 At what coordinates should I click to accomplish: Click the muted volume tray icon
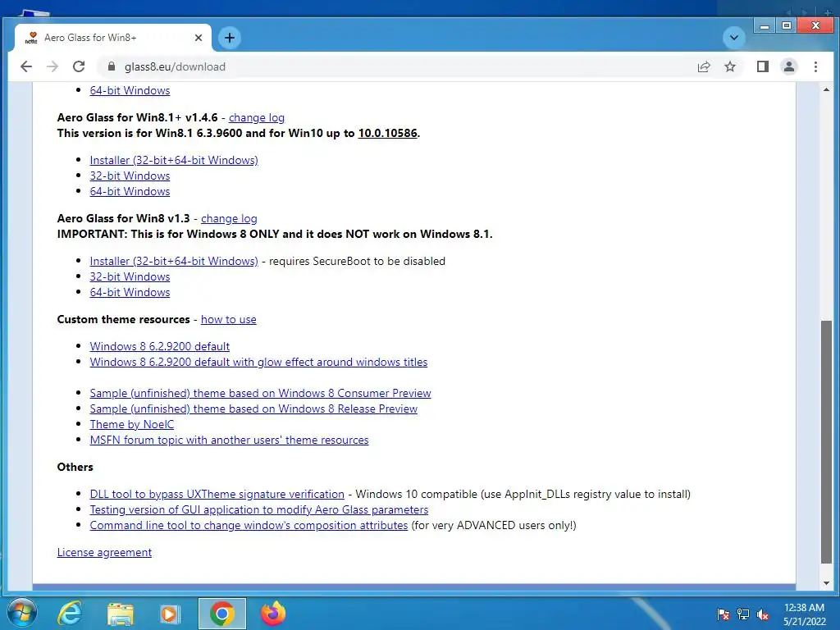[763, 614]
